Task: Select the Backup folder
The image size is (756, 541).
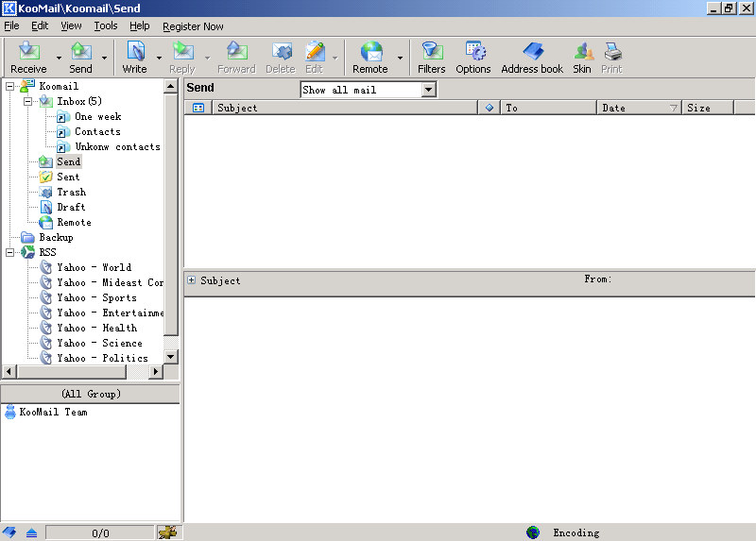Action: 56,238
